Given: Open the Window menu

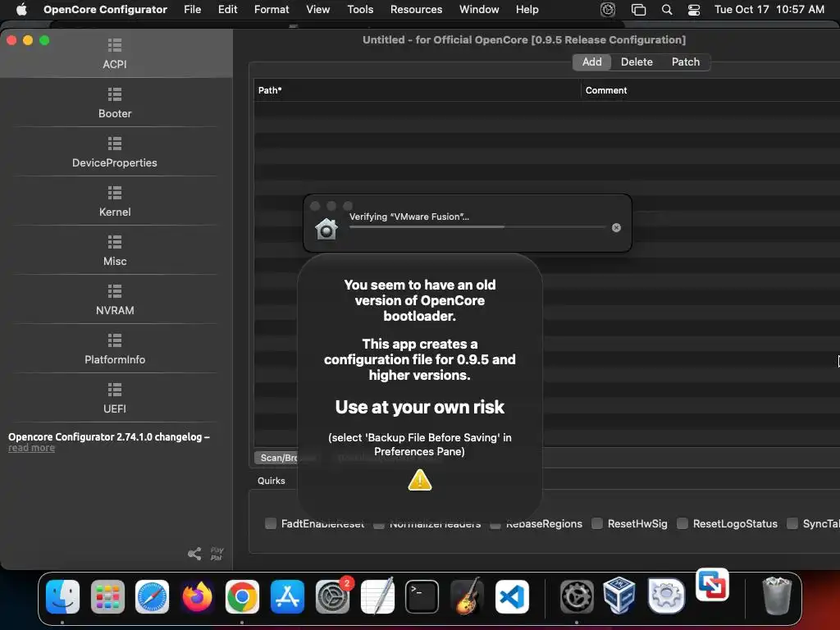Looking at the screenshot, I should click(479, 10).
